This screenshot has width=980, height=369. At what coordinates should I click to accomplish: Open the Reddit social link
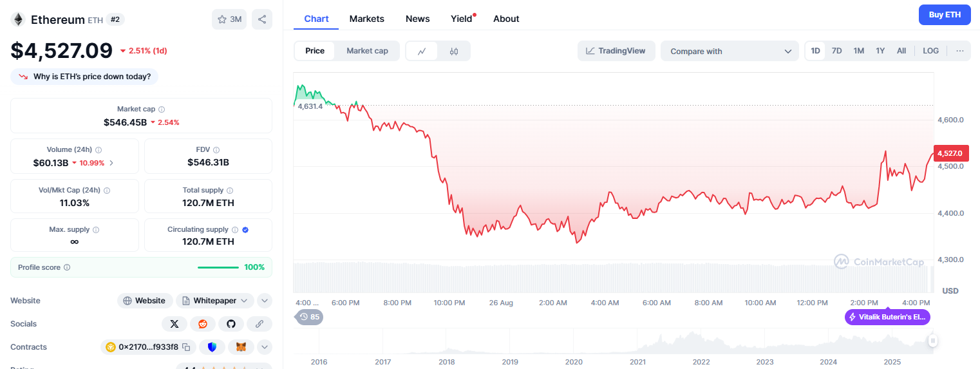(203, 324)
